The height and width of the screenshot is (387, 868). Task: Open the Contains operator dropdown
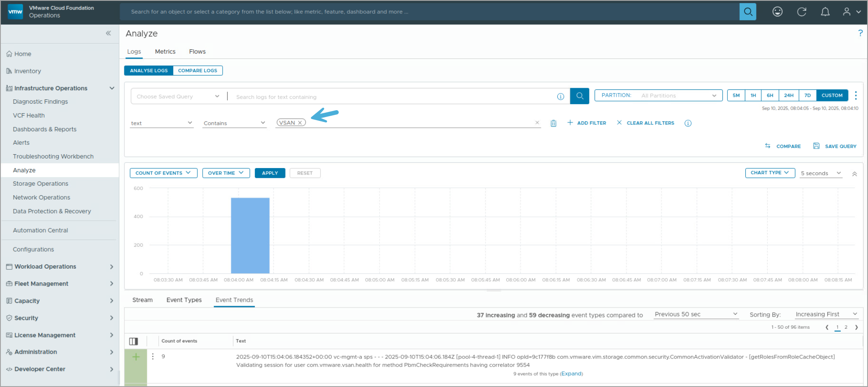tap(234, 123)
